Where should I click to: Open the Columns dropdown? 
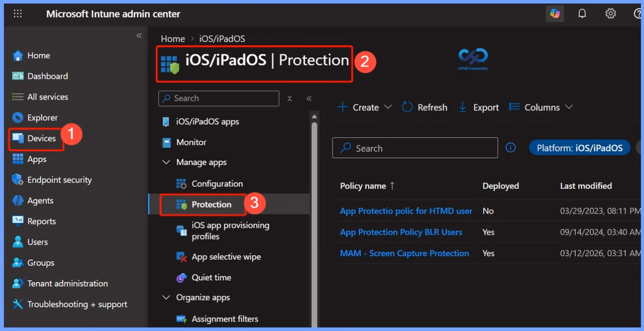(x=540, y=108)
